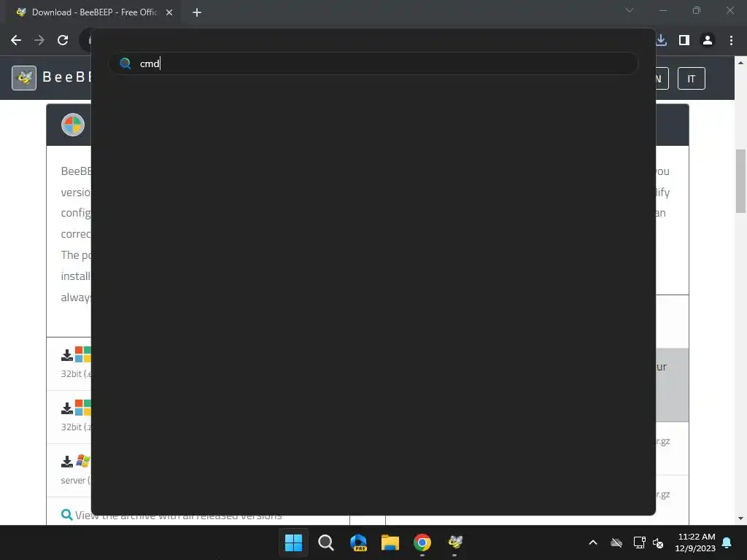Click the scrollbar up arrow

click(x=741, y=62)
